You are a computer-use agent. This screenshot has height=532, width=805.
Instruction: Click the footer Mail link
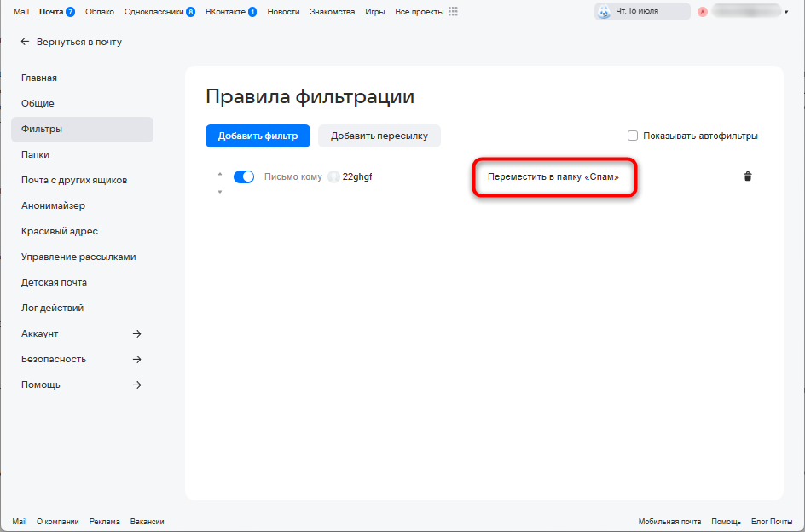pyautogui.click(x=20, y=521)
